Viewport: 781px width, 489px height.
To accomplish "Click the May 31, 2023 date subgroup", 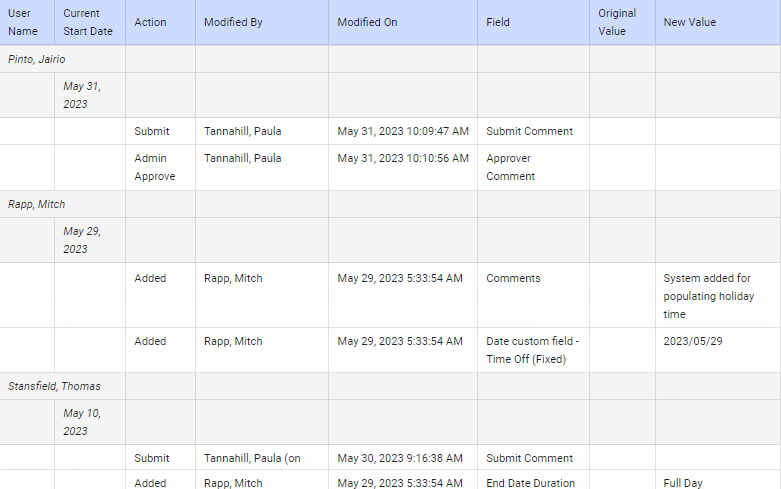I will click(82, 95).
